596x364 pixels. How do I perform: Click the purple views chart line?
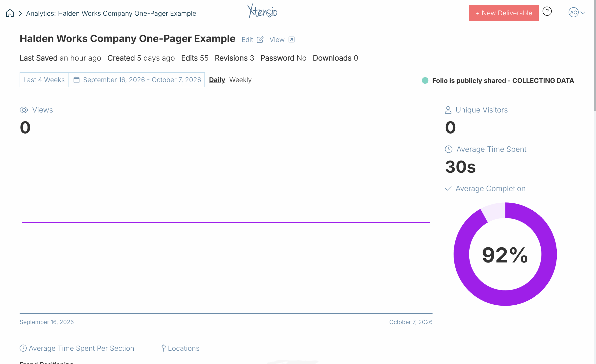(x=226, y=222)
